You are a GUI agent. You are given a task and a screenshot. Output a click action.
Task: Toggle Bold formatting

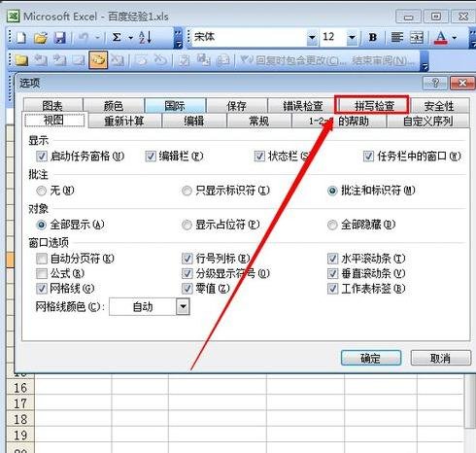[373, 38]
